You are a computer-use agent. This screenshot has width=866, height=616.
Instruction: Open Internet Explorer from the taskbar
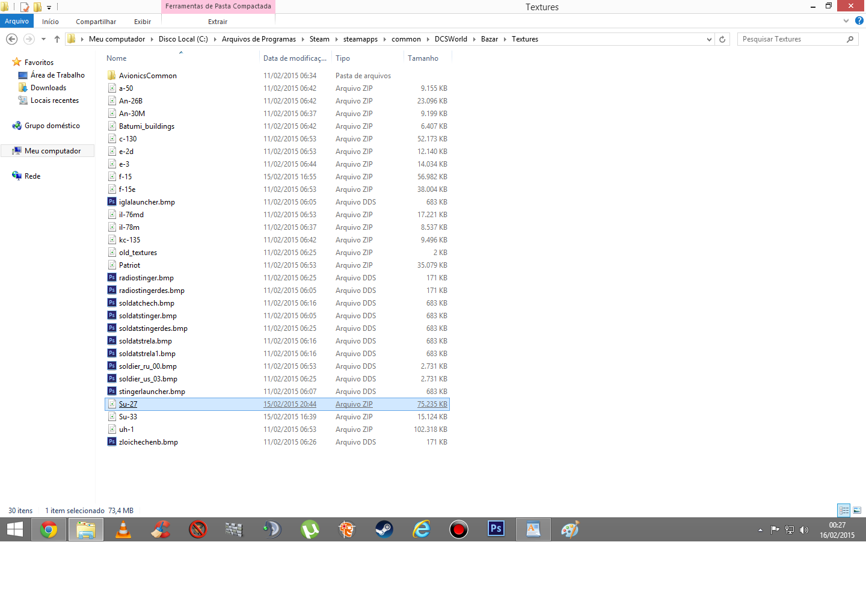coord(422,530)
